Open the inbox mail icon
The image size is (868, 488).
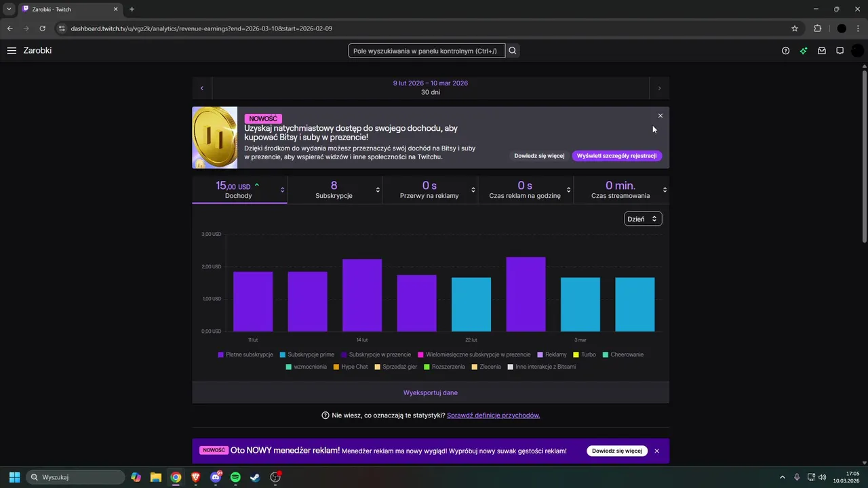pos(822,51)
